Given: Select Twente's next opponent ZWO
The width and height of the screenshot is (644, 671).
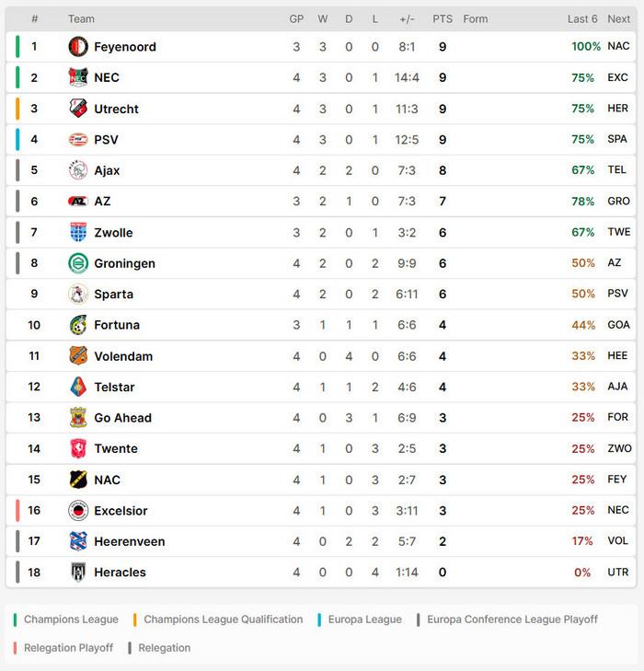Looking at the screenshot, I should 619,448.
